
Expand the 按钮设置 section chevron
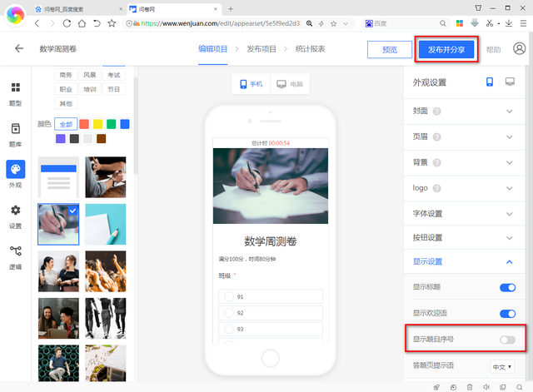[509, 238]
